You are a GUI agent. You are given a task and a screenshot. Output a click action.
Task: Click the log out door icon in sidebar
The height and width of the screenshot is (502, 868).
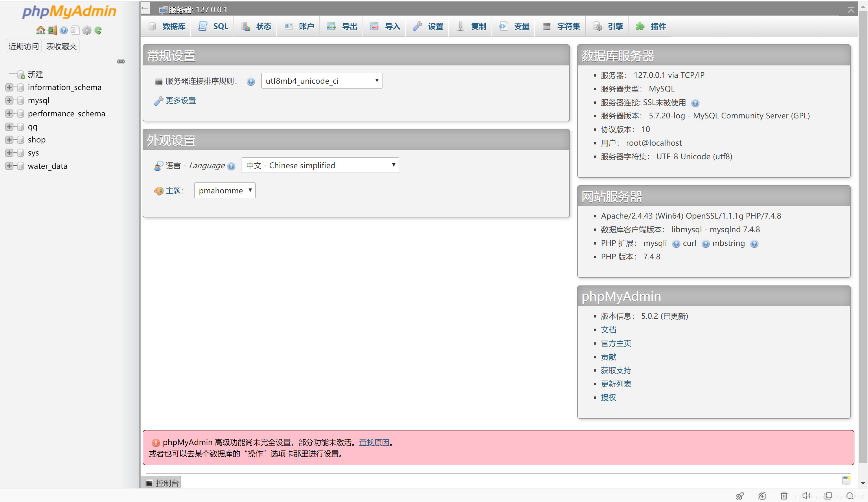[52, 30]
